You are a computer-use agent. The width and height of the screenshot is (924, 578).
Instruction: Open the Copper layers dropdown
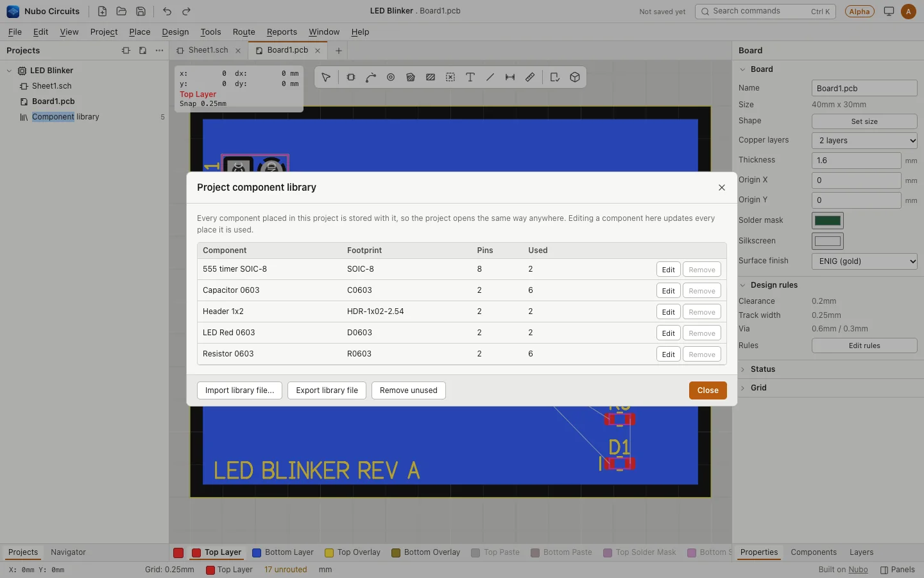tap(864, 141)
